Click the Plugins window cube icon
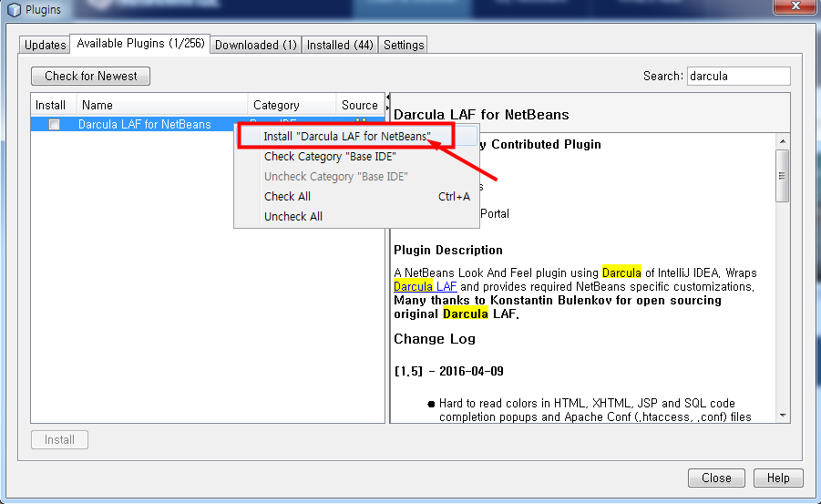 point(15,9)
